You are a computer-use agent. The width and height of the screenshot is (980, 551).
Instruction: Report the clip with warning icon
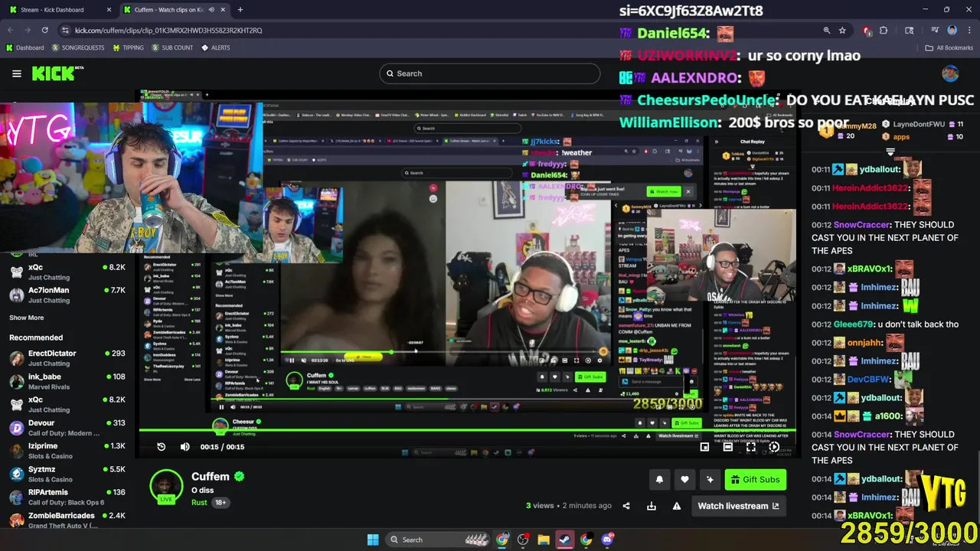[x=677, y=506]
